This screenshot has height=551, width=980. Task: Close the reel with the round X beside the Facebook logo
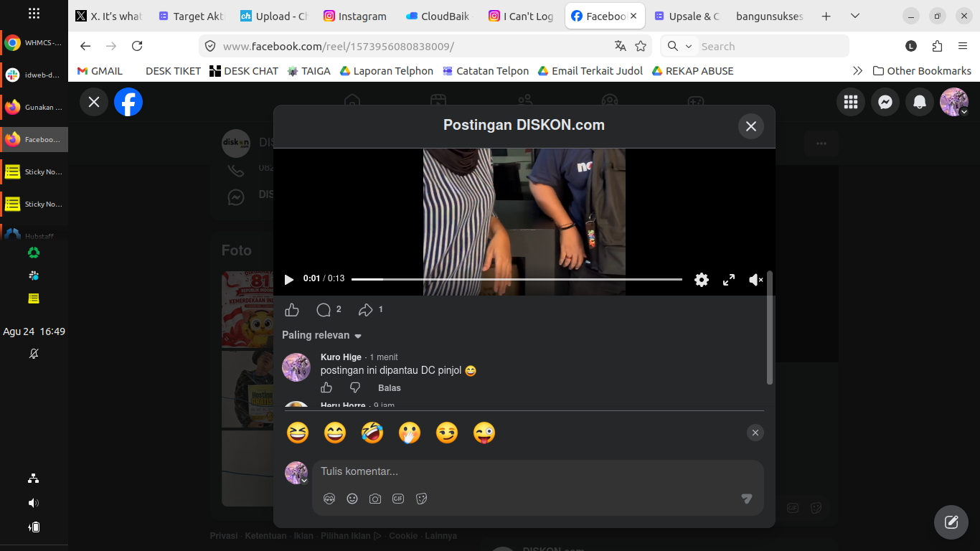click(94, 102)
